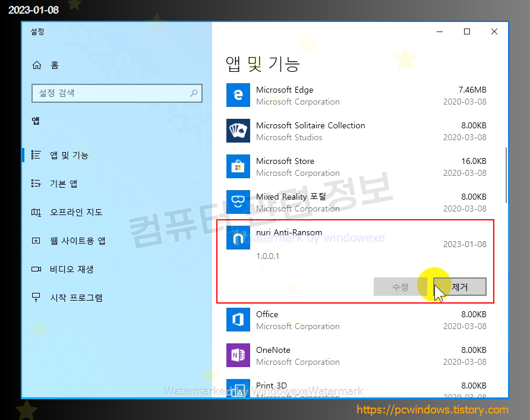
Task: Select the Print 3D entry name
Action: click(x=272, y=386)
